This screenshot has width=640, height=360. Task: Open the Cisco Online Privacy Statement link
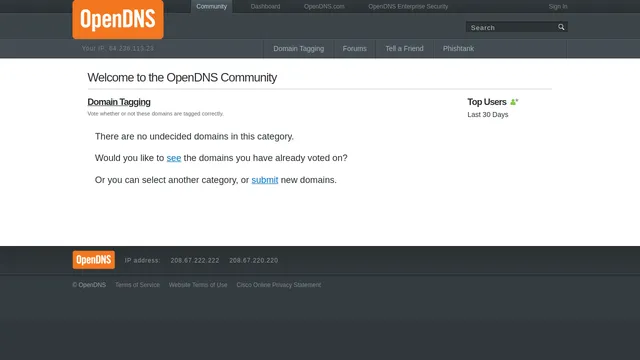279,285
